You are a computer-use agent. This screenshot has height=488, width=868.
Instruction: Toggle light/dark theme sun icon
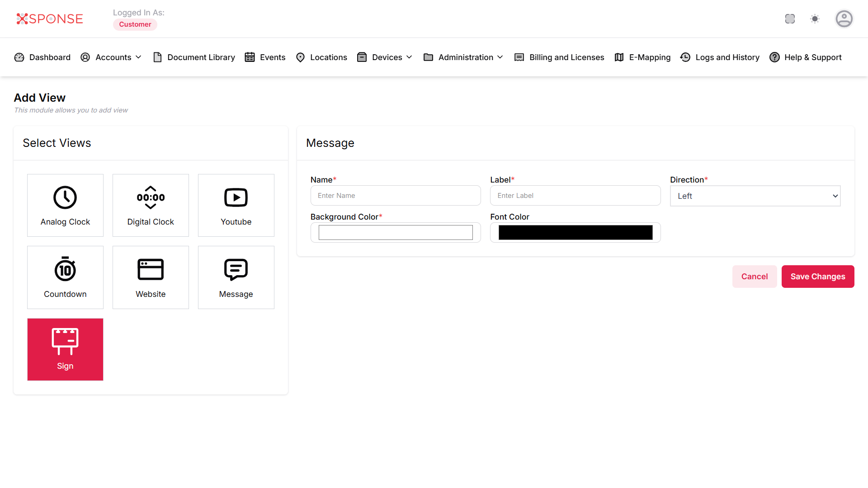pos(815,19)
